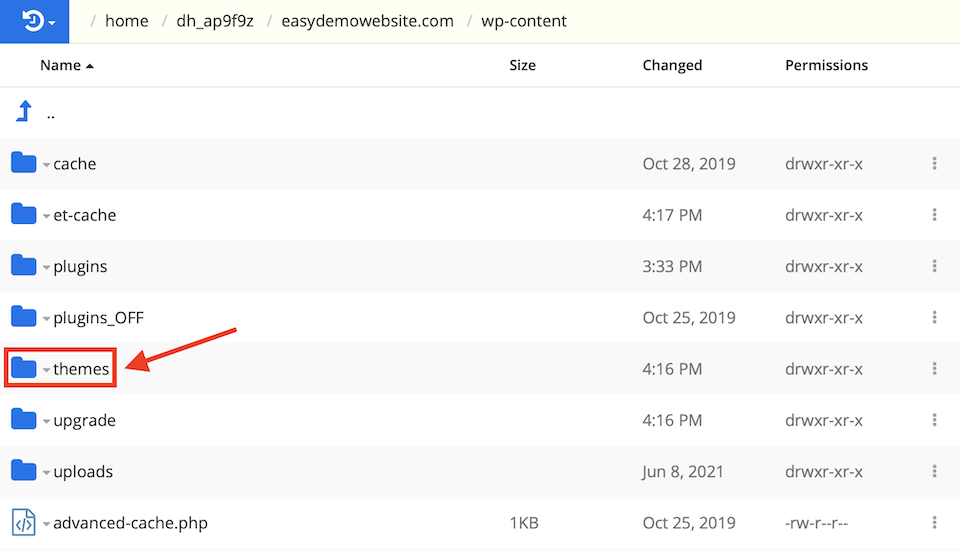The width and height of the screenshot is (960, 551).
Task: Open the three-dot menu for themes row
Action: [x=934, y=369]
